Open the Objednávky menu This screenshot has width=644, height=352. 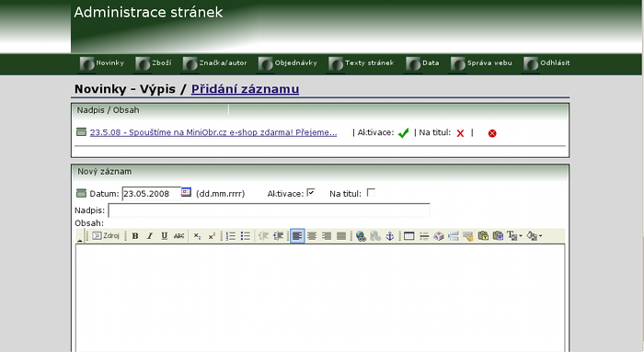[x=287, y=63]
